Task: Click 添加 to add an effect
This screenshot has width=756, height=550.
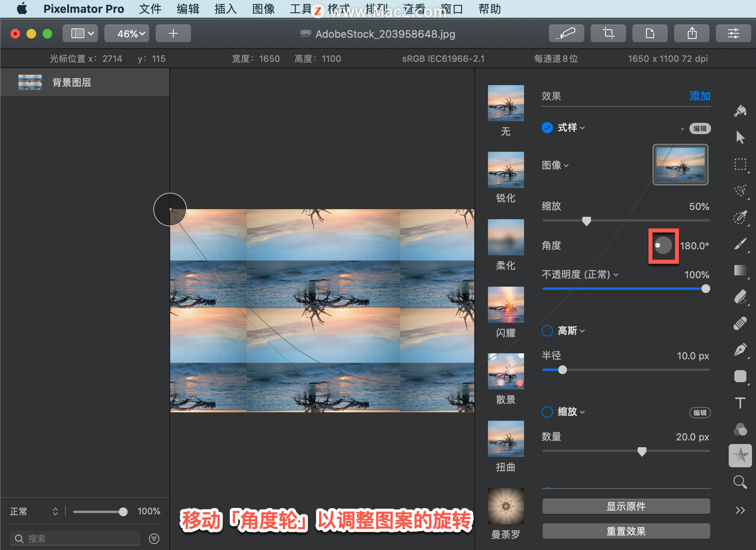Action: click(700, 96)
